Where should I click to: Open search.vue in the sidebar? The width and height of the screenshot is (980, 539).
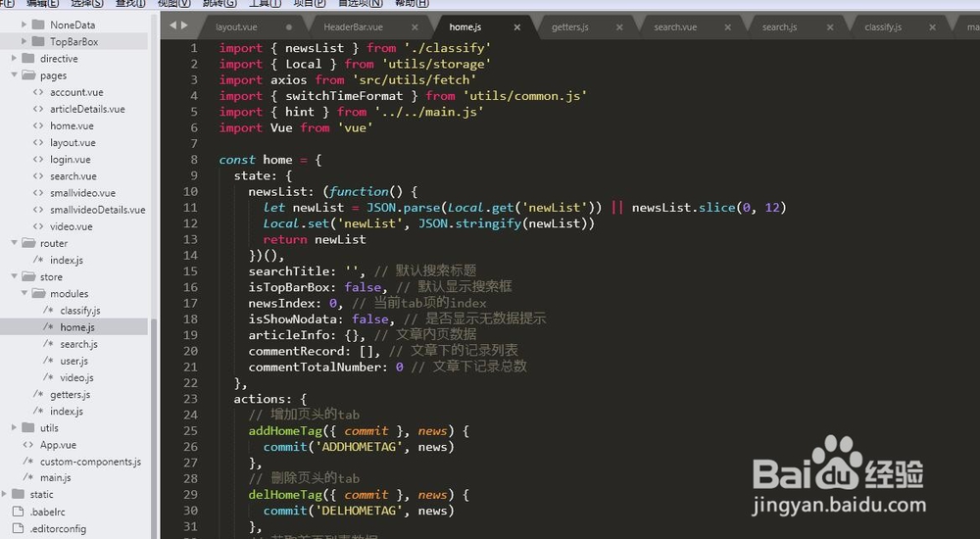coord(73,176)
